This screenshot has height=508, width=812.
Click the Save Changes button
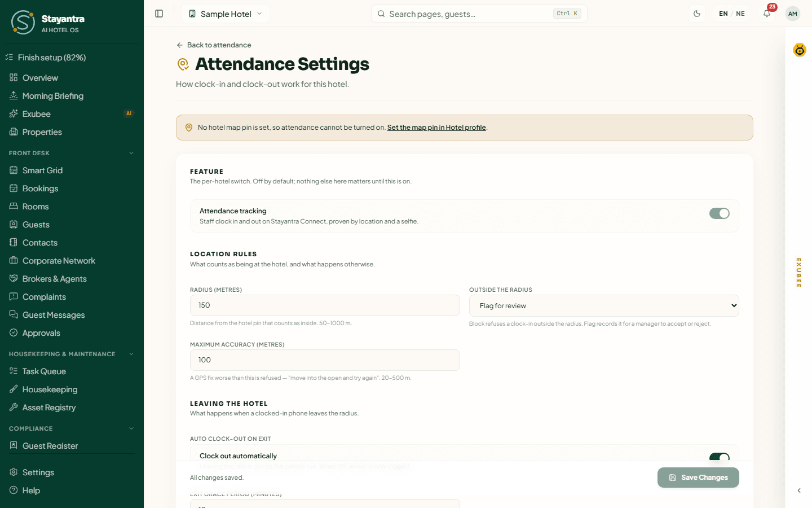(x=698, y=478)
